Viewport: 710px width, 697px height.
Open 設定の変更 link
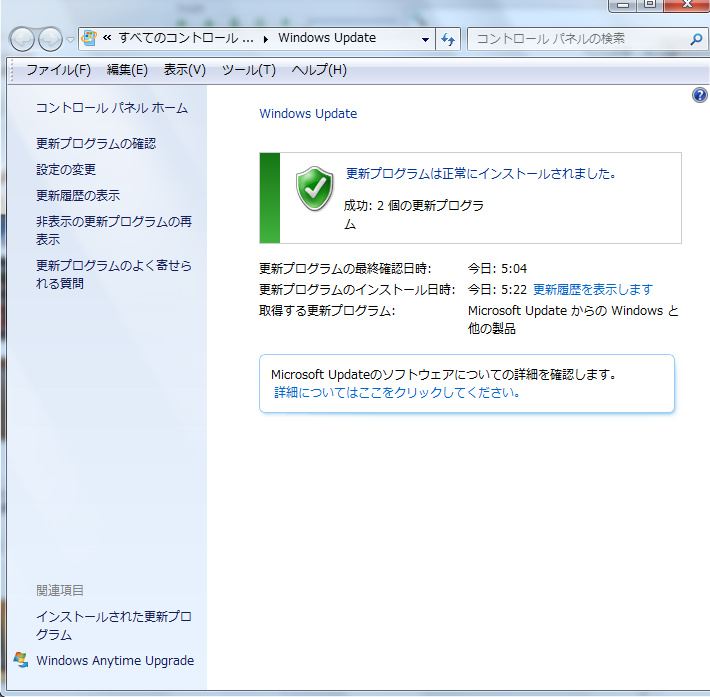pos(66,169)
